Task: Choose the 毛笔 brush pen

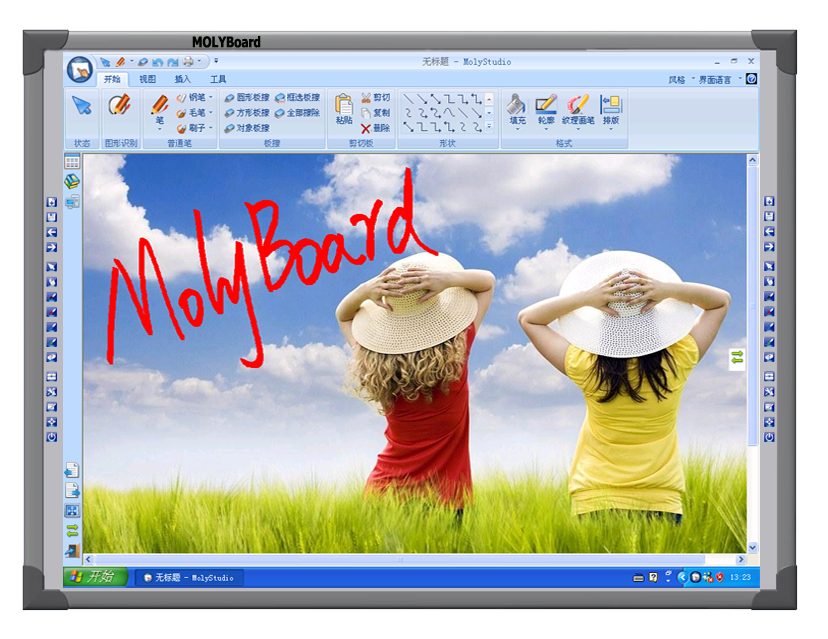Action: 192,112
